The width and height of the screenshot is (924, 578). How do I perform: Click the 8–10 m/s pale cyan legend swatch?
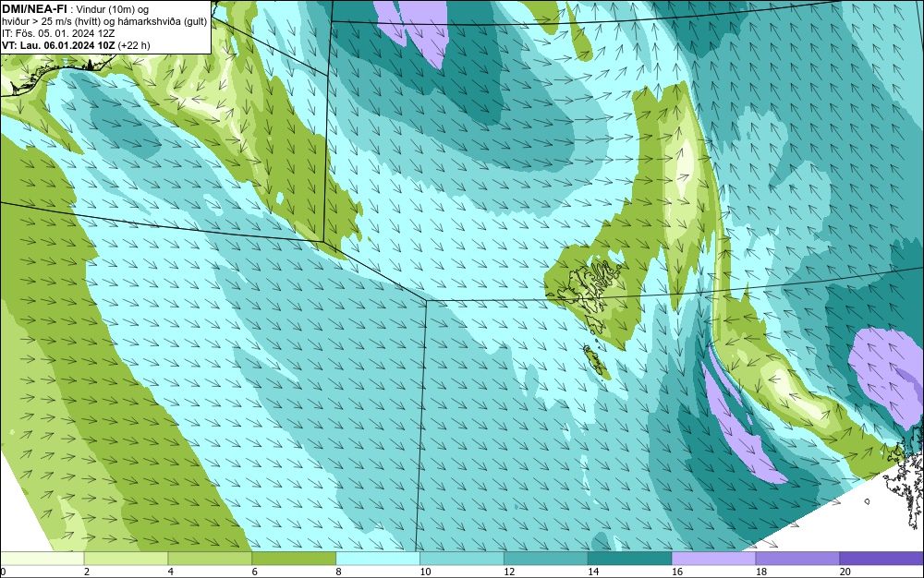tap(378, 558)
